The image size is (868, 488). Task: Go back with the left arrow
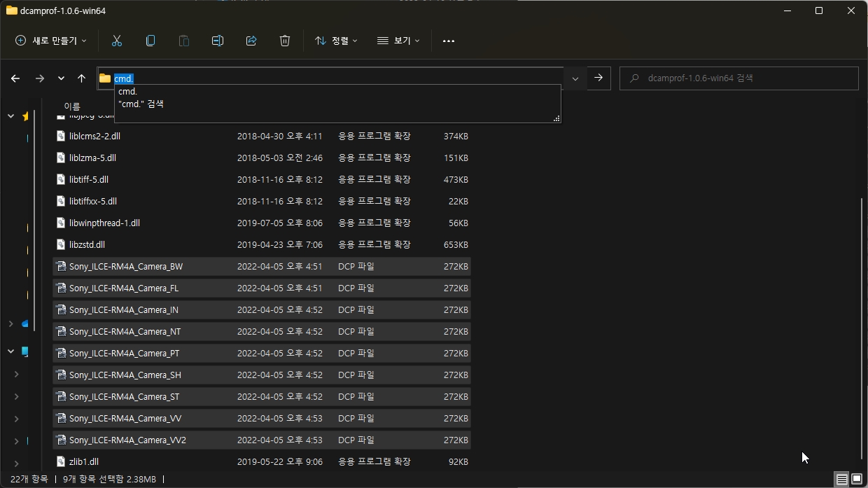[15, 78]
